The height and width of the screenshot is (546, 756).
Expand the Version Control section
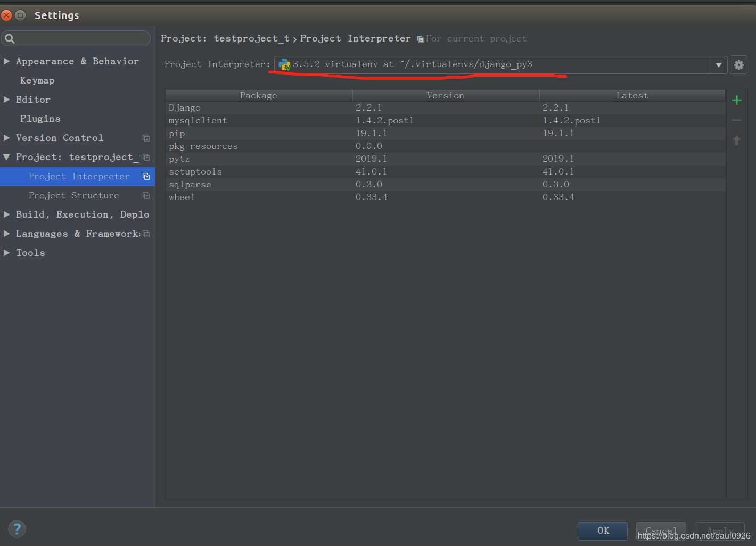(6, 138)
